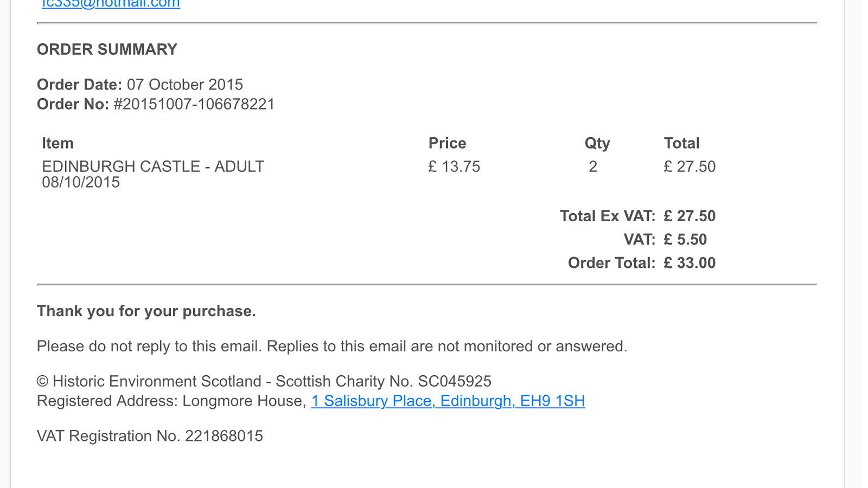
Task: Click EDINBURGH CASTLE - ADULT item name
Action: pyautogui.click(x=153, y=166)
